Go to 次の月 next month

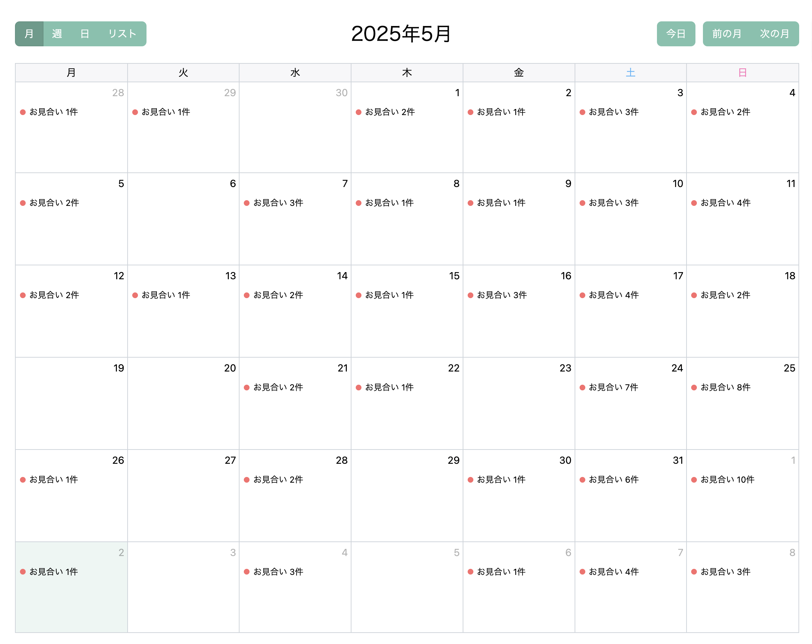tap(774, 34)
